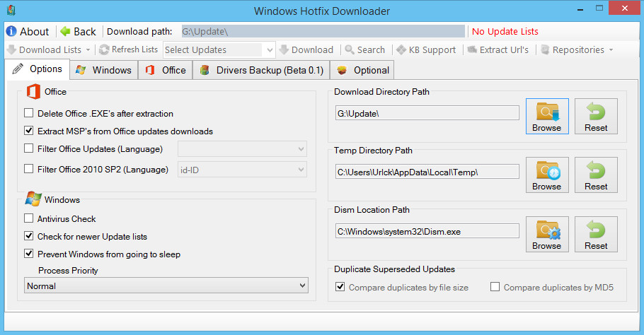Click the app icon in title bar
The image size is (644, 335).
click(x=11, y=11)
